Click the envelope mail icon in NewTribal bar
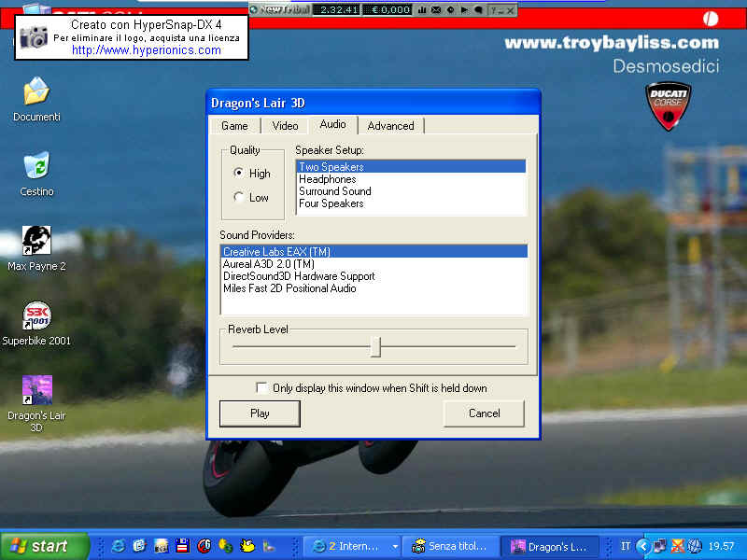 [436, 9]
